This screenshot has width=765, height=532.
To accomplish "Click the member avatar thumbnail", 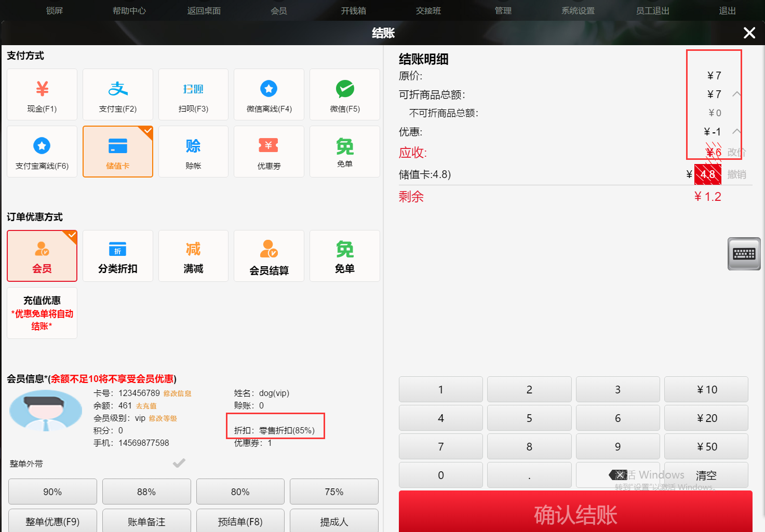I will (46, 411).
